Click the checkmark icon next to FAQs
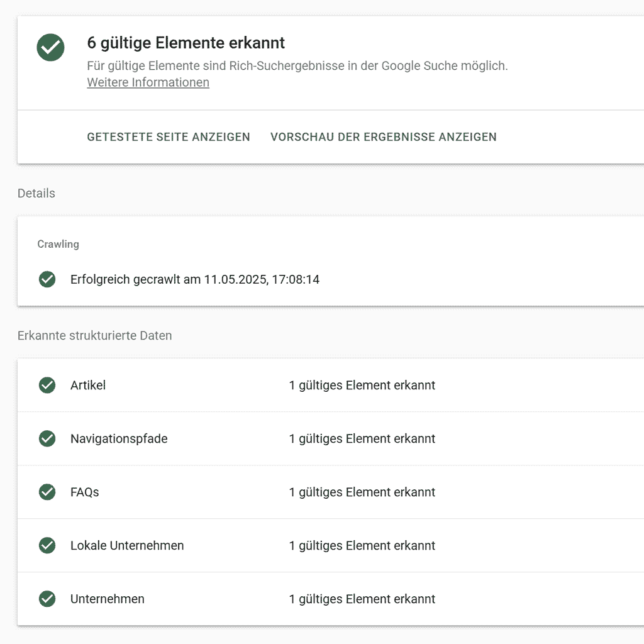Viewport: 644px width, 644px height. [x=47, y=492]
